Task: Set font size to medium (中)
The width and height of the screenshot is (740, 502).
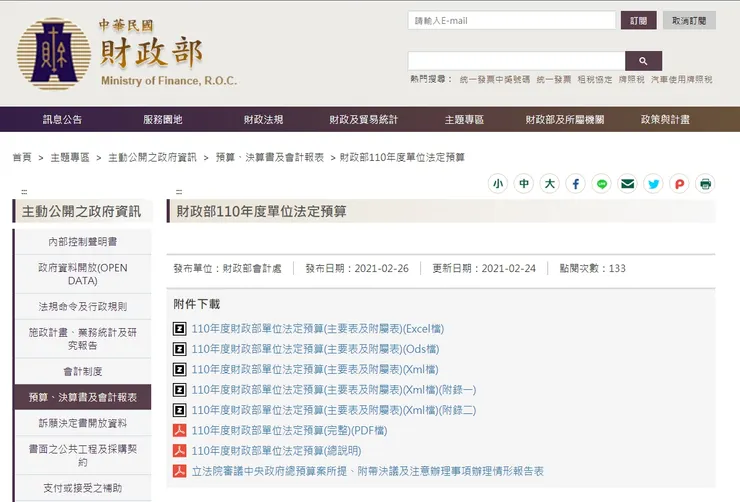Action: click(523, 184)
